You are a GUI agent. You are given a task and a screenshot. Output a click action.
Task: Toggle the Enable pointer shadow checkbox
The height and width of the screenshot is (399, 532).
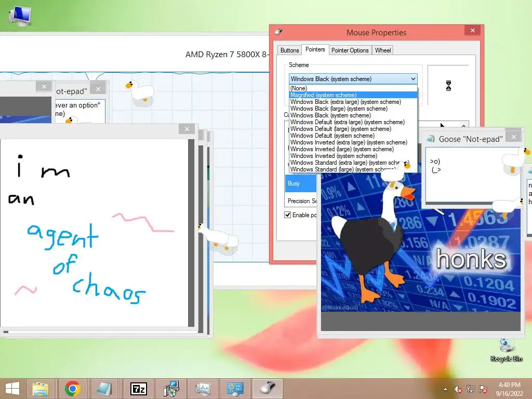pos(287,215)
